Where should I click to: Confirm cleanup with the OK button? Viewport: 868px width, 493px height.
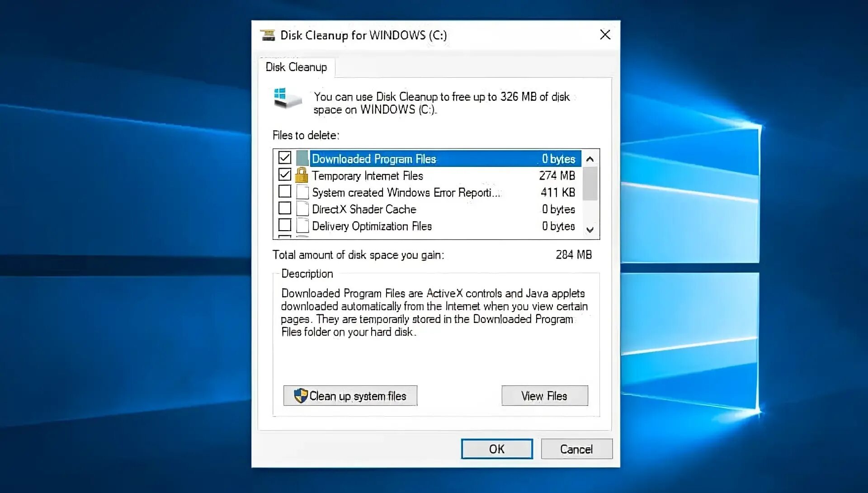[x=496, y=449]
